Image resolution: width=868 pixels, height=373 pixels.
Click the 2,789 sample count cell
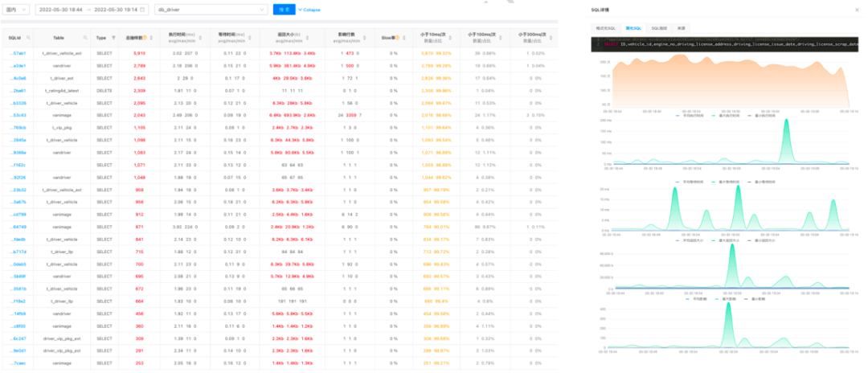click(140, 65)
